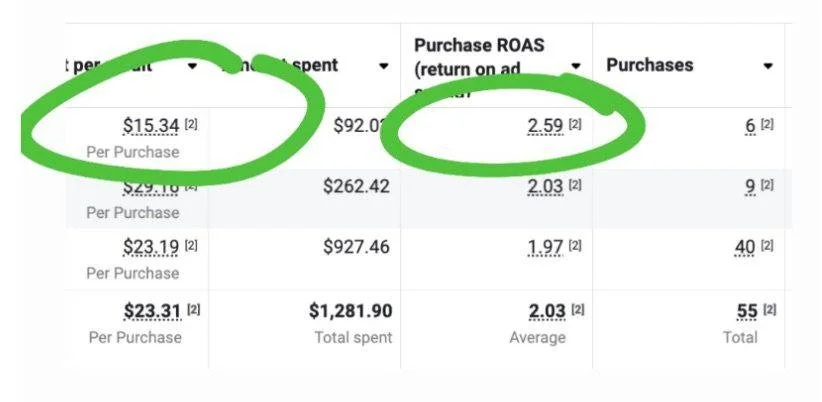Click the [2] footnote beside 1.97
This screenshot has height=402, width=822.
[x=575, y=245]
